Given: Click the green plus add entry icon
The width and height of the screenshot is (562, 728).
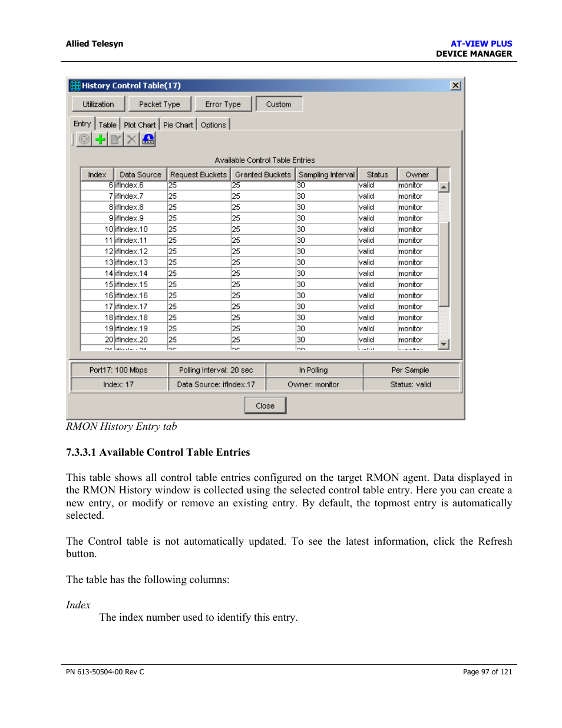Looking at the screenshot, I should coord(100,139).
